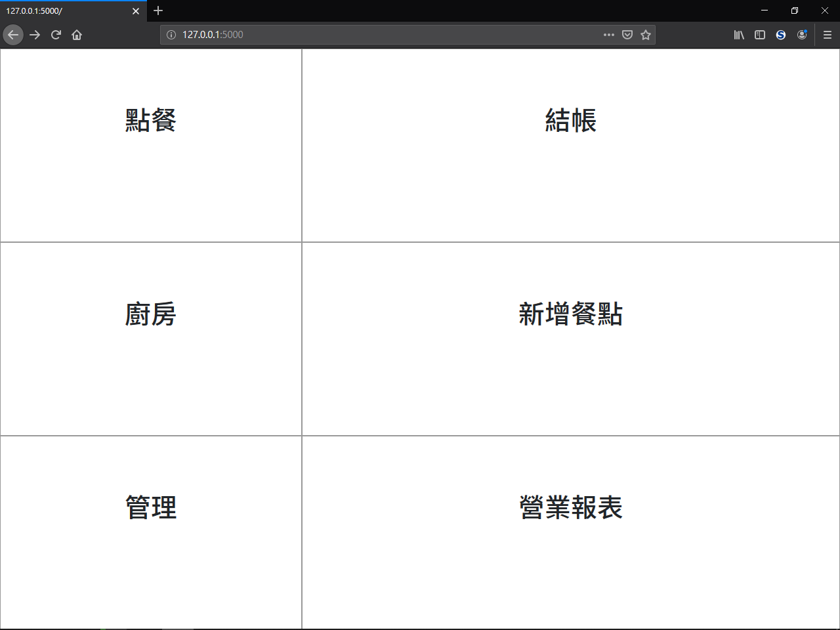Image resolution: width=840 pixels, height=630 pixels.
Task: Restore down the browser window
Action: coord(795,10)
